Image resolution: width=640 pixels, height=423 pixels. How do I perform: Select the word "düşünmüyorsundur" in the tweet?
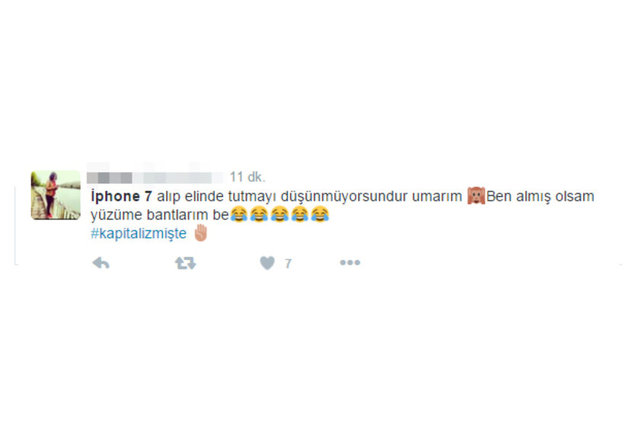coord(344,196)
